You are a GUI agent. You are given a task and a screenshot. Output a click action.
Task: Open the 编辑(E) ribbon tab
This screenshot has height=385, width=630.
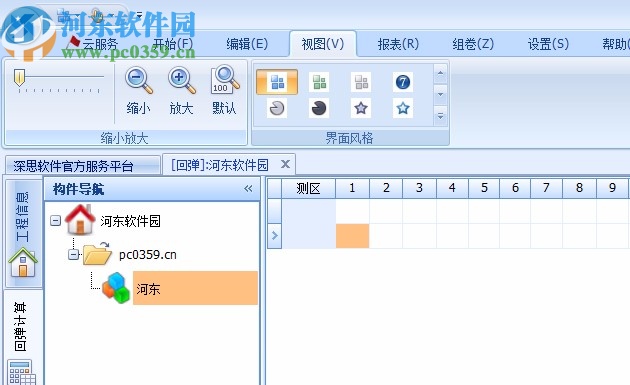point(247,43)
